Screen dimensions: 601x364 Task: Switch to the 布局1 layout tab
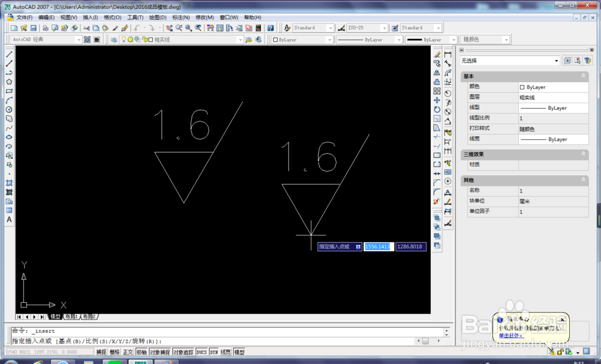point(72,317)
